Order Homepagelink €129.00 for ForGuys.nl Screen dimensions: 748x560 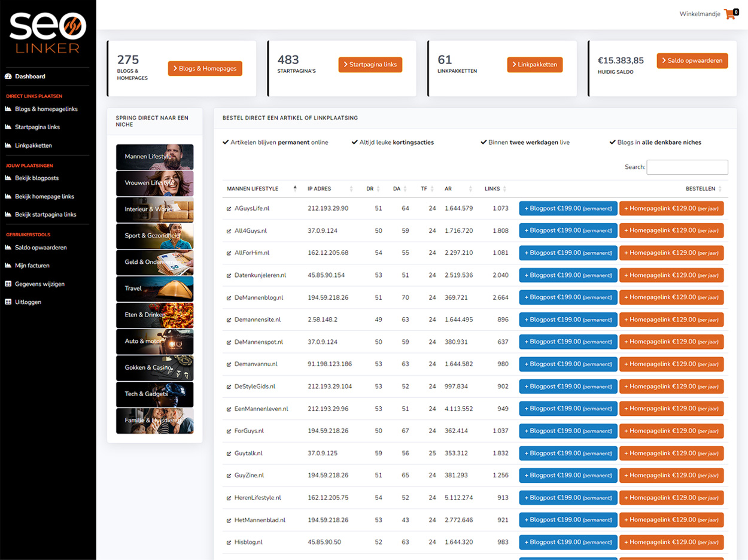point(671,431)
